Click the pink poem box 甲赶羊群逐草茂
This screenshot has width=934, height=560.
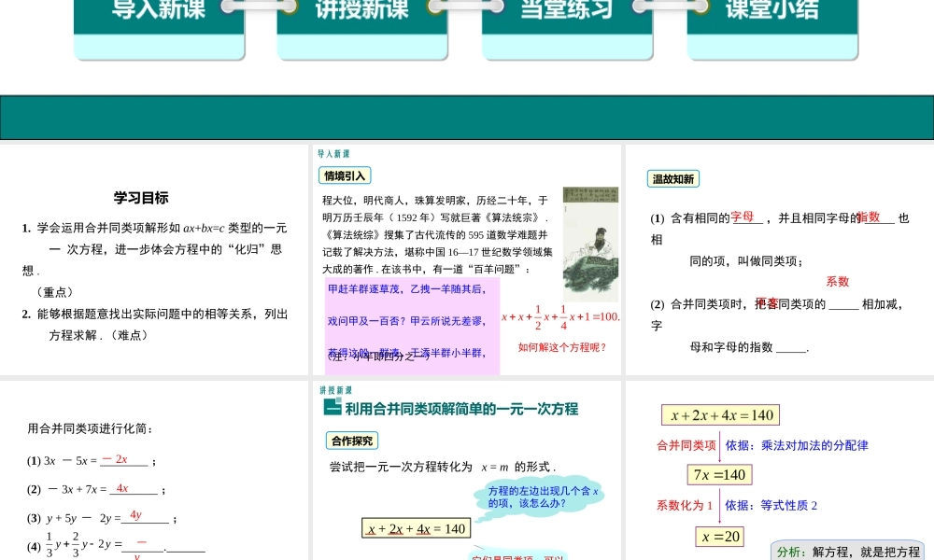click(412, 326)
